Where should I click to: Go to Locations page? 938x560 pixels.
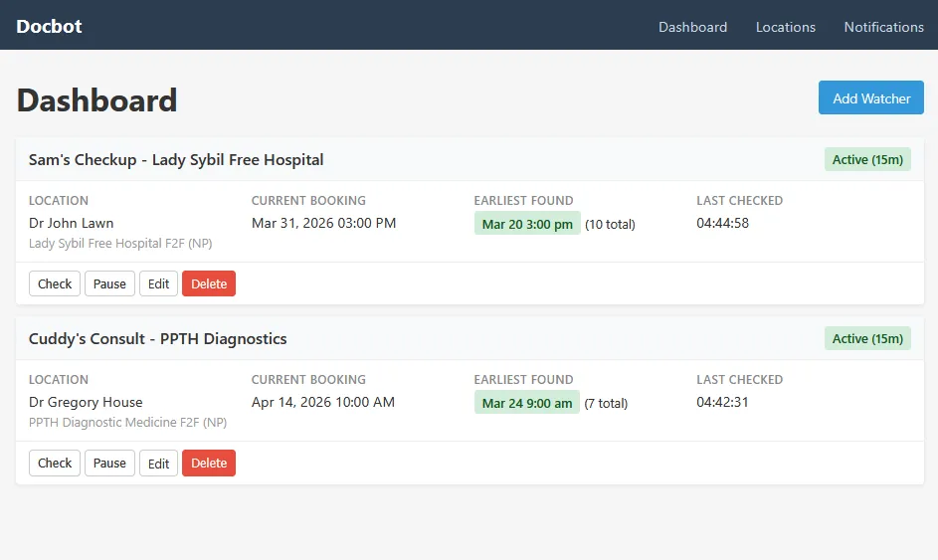[785, 27]
